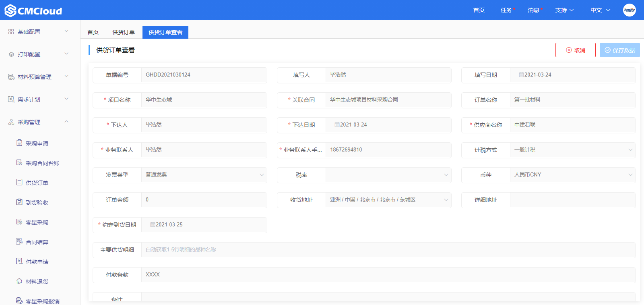This screenshot has width=644, height=305.
Task: Click the 付款条款 input field
Action: [x=388, y=275]
